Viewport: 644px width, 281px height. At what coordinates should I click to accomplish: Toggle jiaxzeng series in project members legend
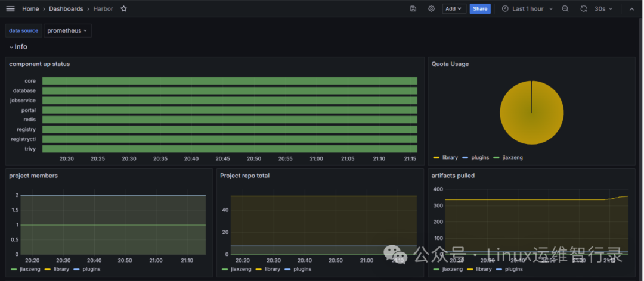30,269
